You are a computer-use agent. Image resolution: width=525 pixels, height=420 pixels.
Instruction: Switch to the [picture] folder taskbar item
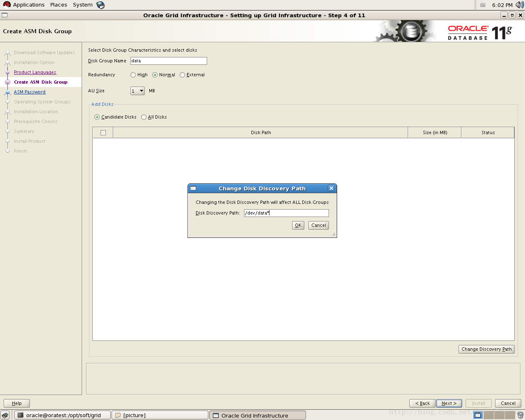[x=160, y=415]
